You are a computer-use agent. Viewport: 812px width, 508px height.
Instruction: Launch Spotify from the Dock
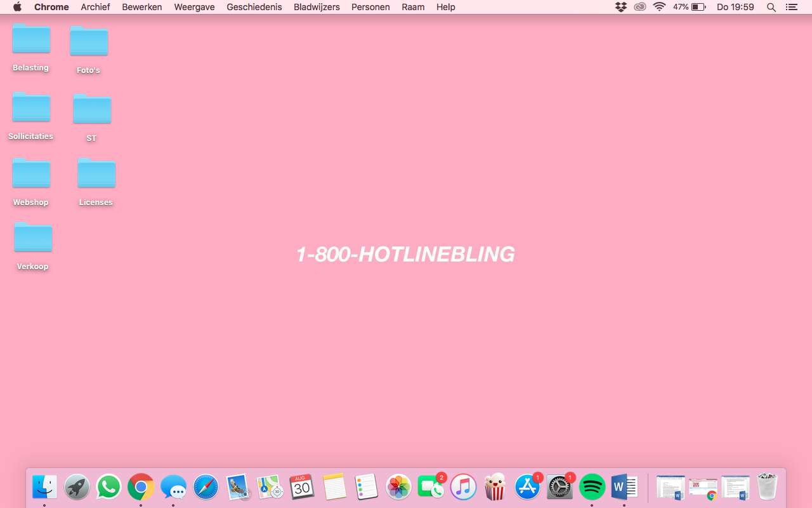[592, 487]
